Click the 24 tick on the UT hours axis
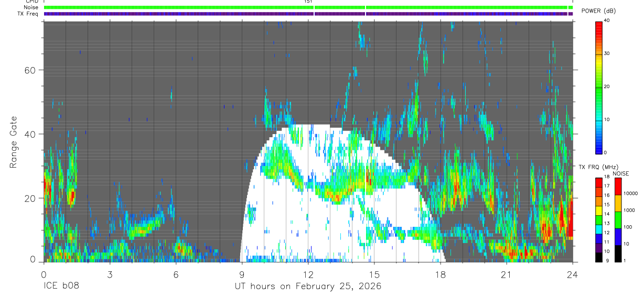 click(573, 274)
